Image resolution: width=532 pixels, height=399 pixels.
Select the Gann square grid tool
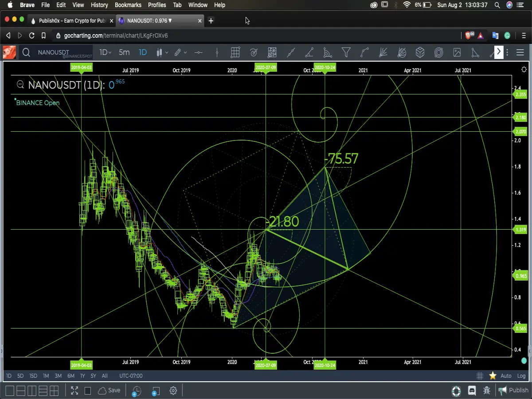[x=272, y=52]
